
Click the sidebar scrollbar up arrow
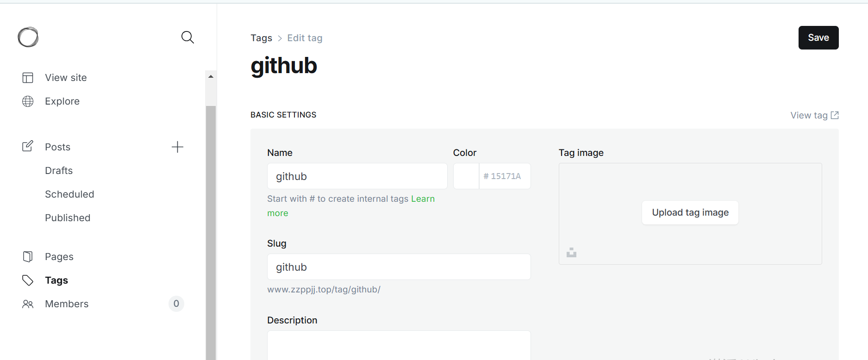211,76
